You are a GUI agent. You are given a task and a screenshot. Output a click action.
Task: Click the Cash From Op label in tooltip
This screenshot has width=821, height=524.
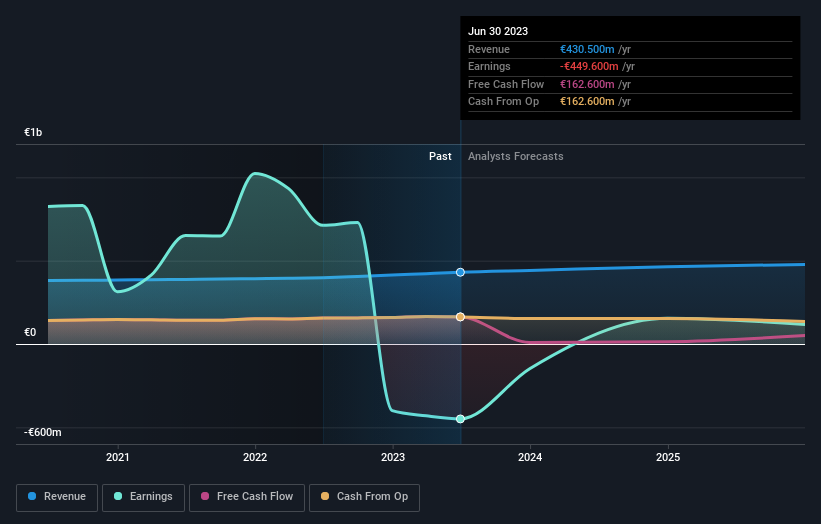pos(503,102)
